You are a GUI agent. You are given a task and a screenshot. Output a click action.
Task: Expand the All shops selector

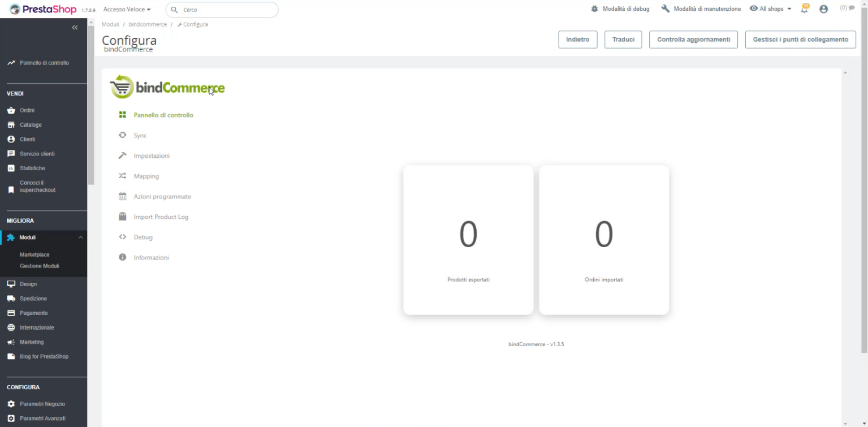click(x=770, y=9)
